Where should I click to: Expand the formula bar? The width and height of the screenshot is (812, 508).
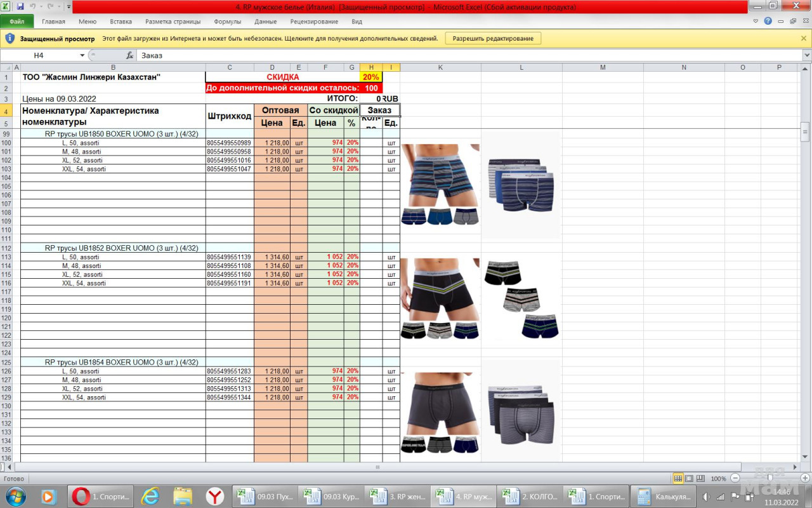806,55
